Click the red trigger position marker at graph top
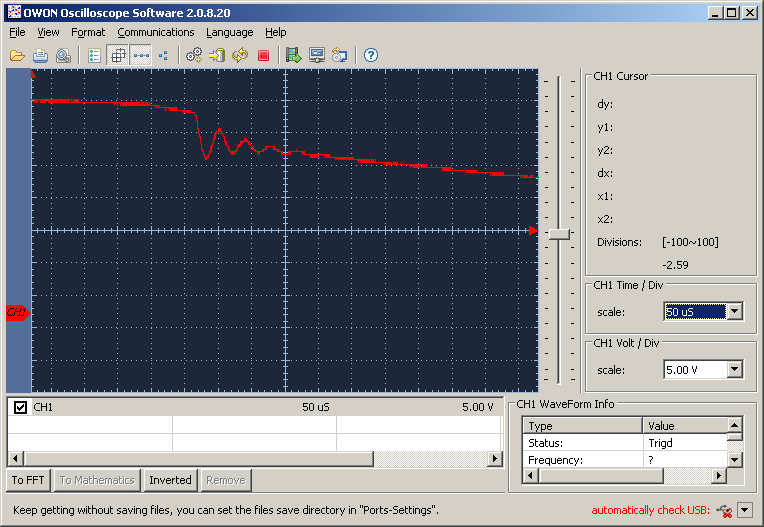764x527 pixels. coord(33,74)
